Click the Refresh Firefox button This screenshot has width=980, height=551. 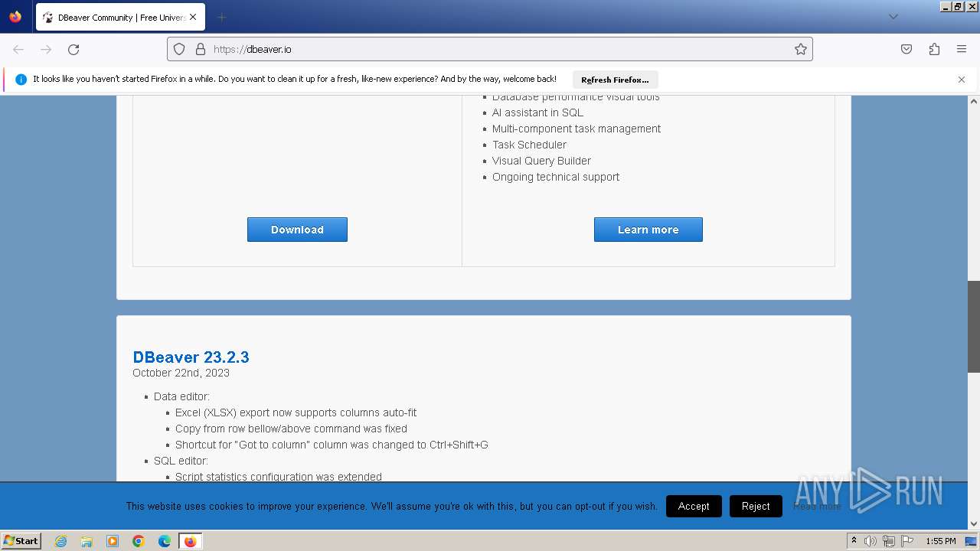click(x=615, y=80)
